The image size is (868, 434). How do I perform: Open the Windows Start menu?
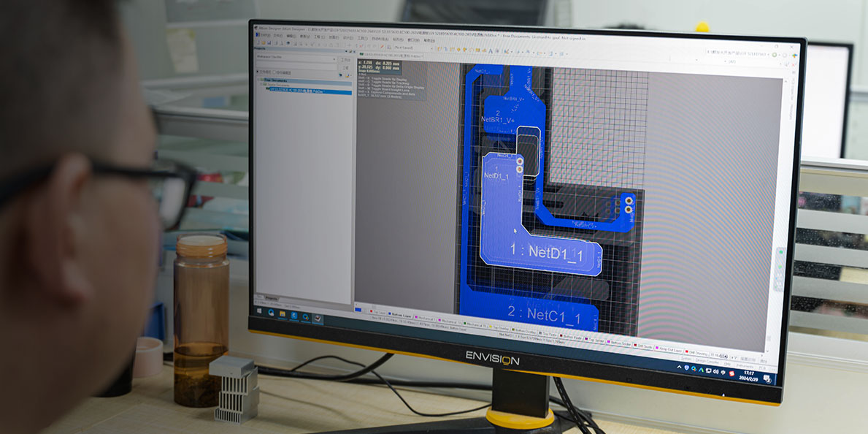coord(258,311)
